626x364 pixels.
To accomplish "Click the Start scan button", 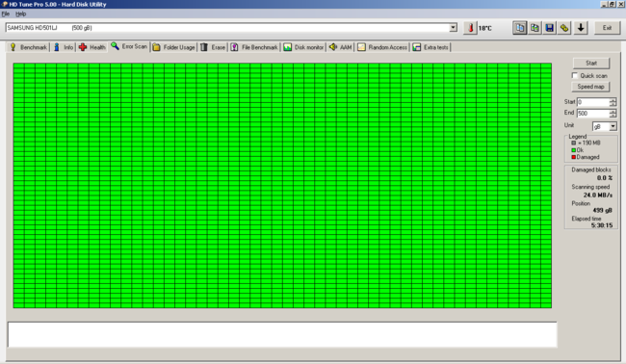I will 591,63.
